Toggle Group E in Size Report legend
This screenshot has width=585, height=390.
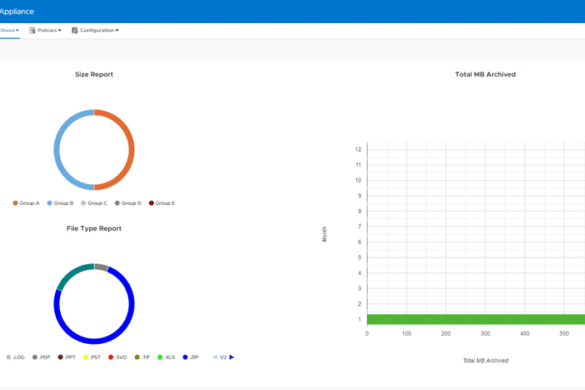click(162, 203)
